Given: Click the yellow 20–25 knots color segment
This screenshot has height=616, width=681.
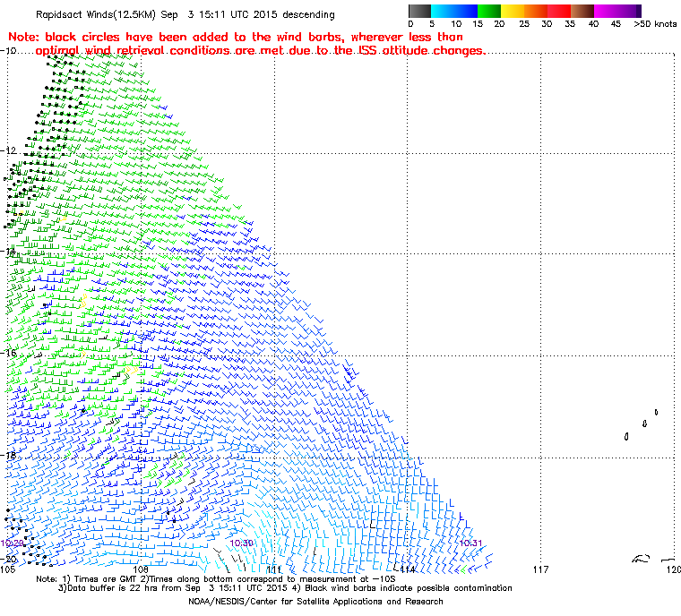Looking at the screenshot, I should click(513, 11).
